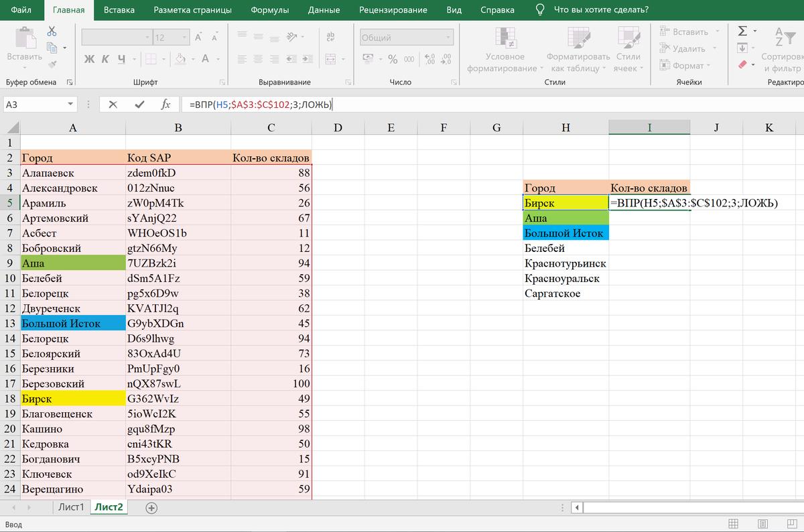This screenshot has height=532, width=804.
Task: Toggle italic (К) formatting
Action: pos(105,59)
